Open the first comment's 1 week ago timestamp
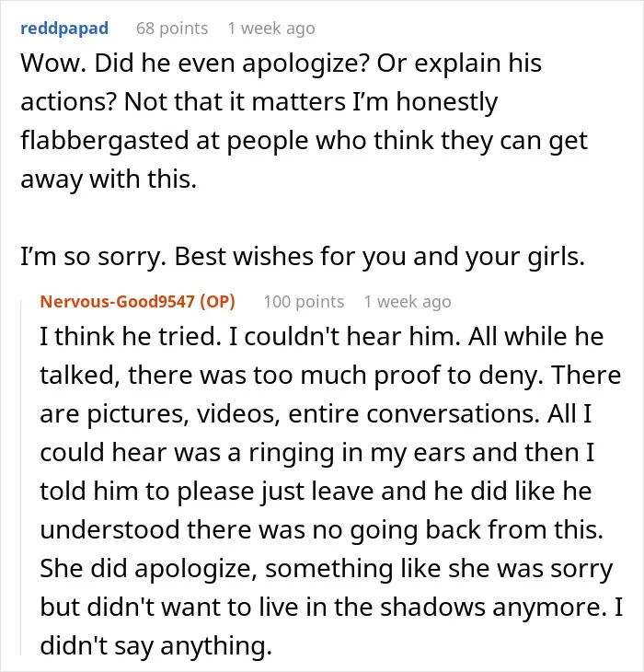 click(271, 29)
